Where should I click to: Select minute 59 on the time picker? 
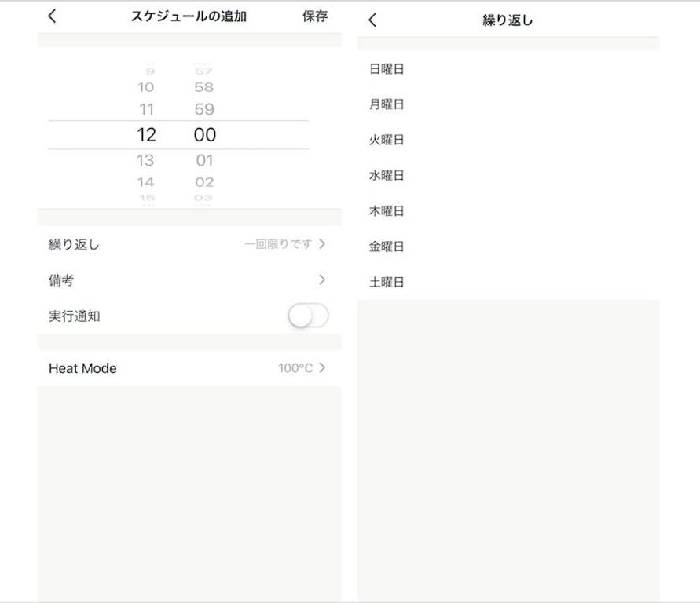click(204, 110)
